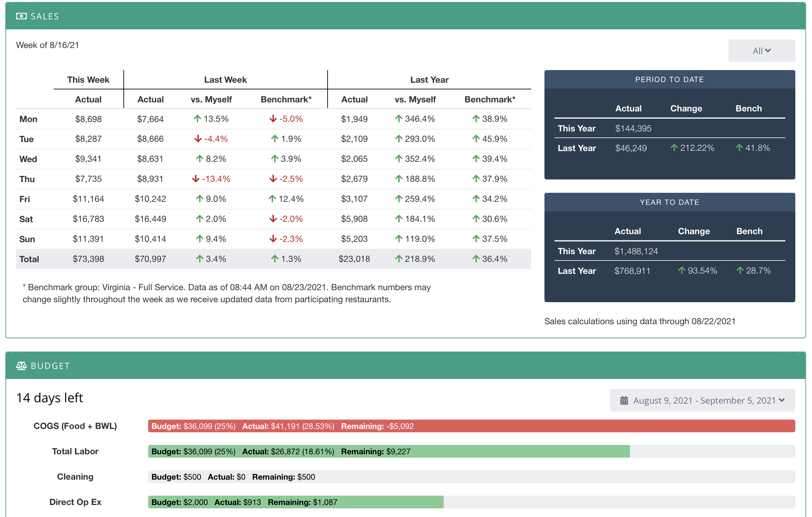Click the Week of 8/16/21 label
Image resolution: width=812 pixels, height=517 pixels.
pos(48,45)
